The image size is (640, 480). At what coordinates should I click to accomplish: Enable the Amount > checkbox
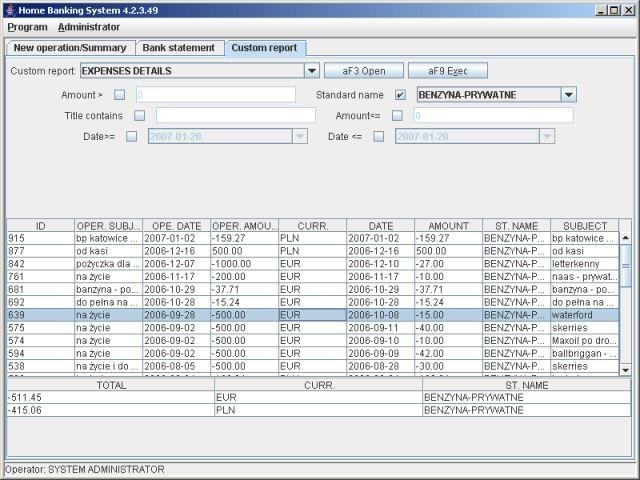click(119, 95)
